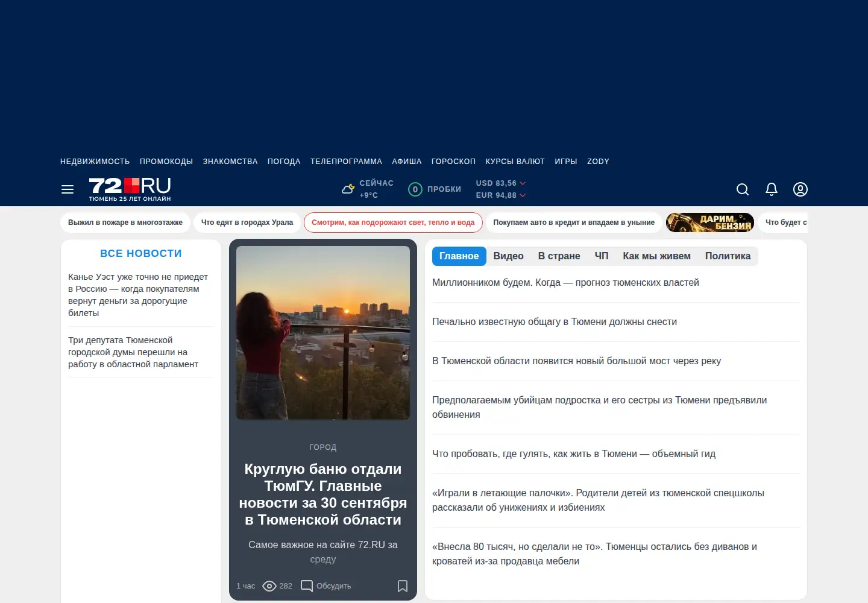Switch to the Видео tab

509,256
